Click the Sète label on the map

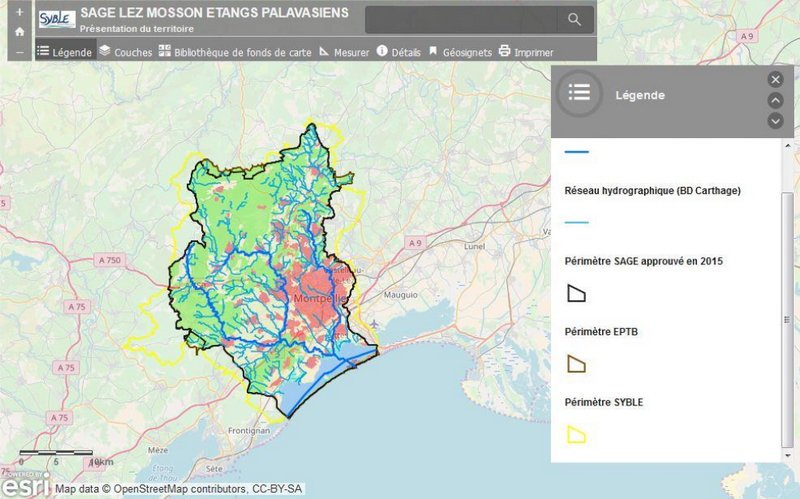coord(214,468)
